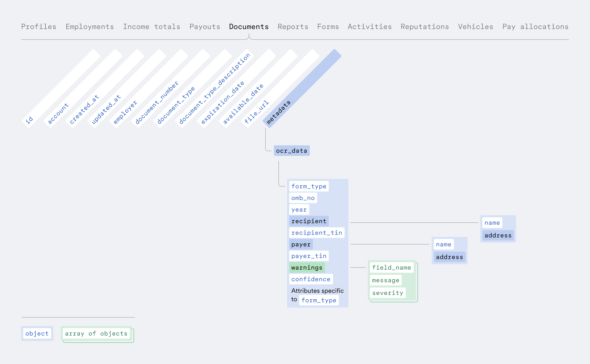This screenshot has width=590, height=364.
Task: Switch to the Pay allocations tab
Action: tap(535, 27)
